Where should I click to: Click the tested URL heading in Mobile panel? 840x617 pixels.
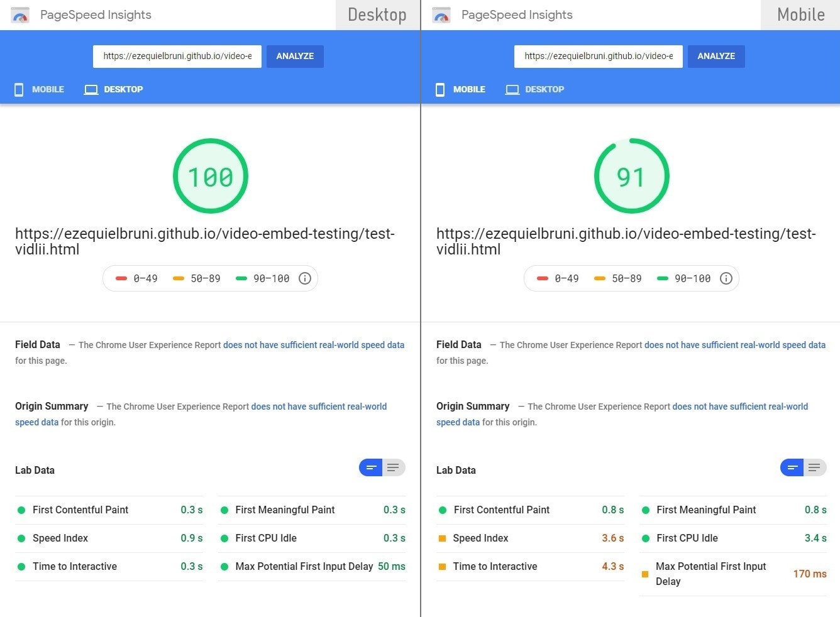point(626,241)
